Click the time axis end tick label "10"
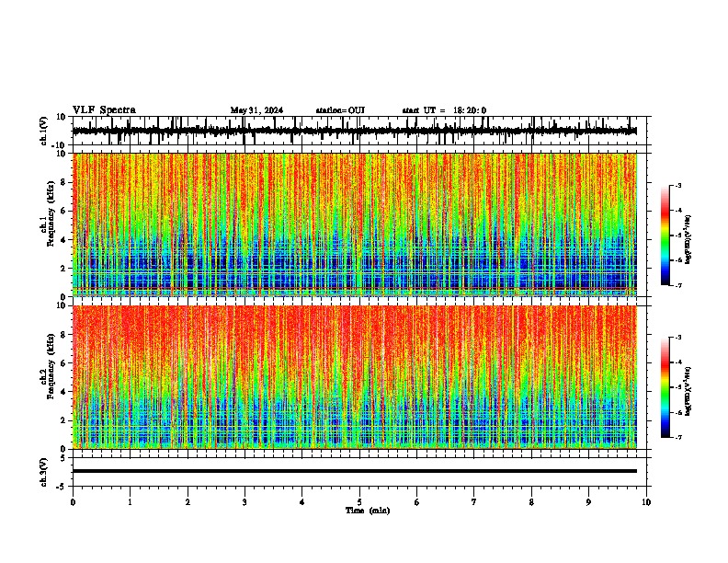This screenshot has width=728, height=563. point(646,502)
